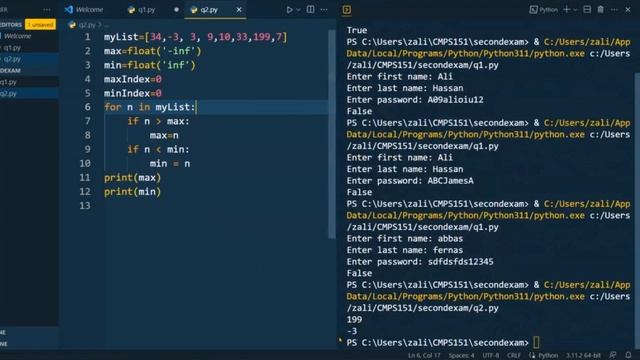The width and height of the screenshot is (640, 360).
Task: Open the new terminal profile dropdown
Action: (575, 10)
